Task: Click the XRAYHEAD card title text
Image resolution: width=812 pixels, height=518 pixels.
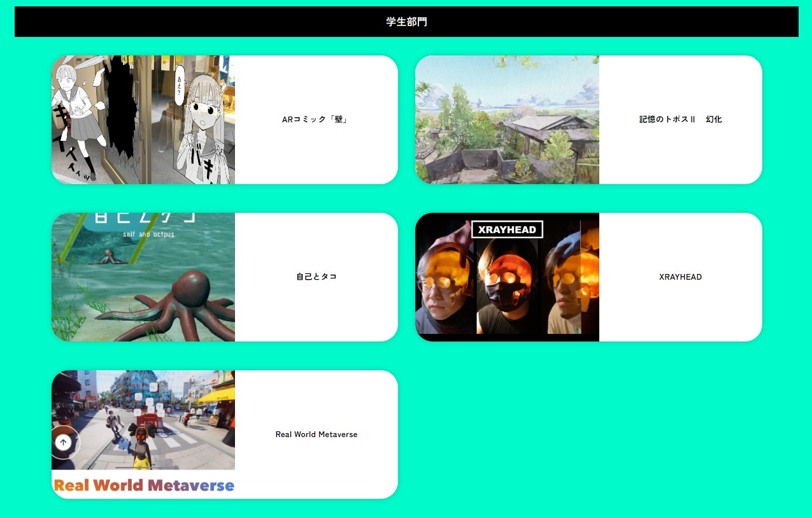Action: 680,277
